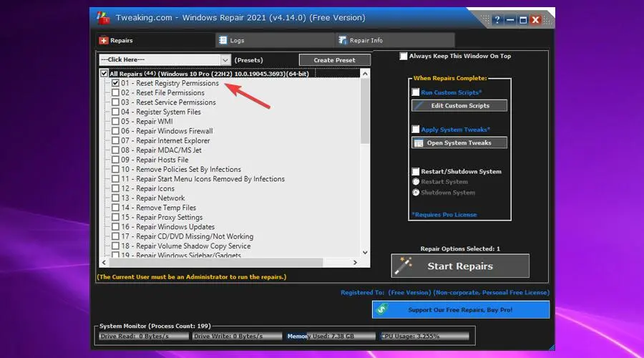Select 18 Repair Volume Shadow Copy Service text
Viewport: 644px width, 358px height.
pos(185,246)
